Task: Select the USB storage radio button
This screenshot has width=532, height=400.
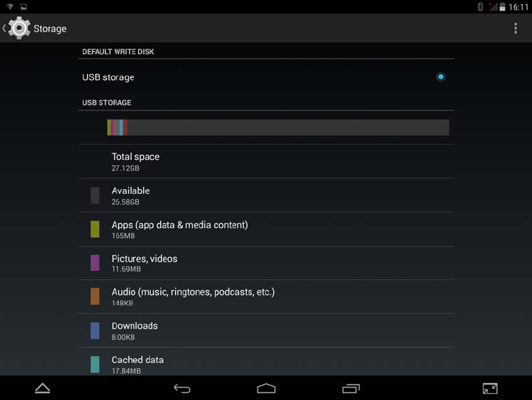Action: [x=440, y=77]
